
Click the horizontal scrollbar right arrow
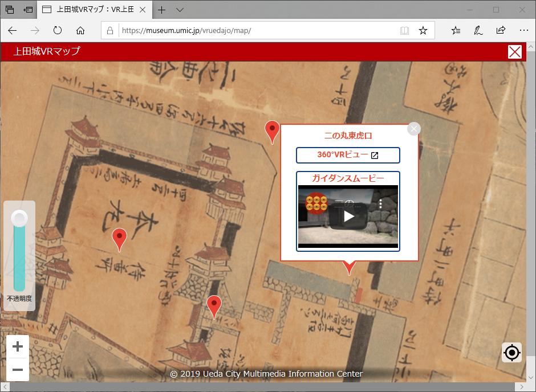click(x=522, y=387)
